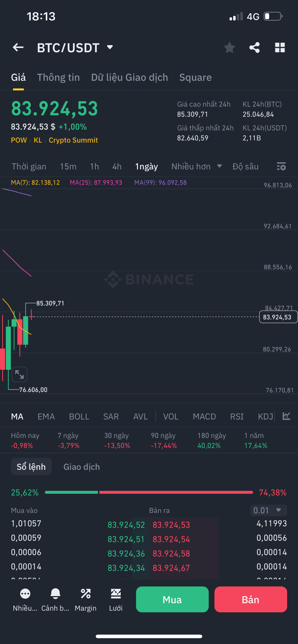This screenshot has width=298, height=644.
Task: Select the 1h timeframe
Action: tap(94, 166)
